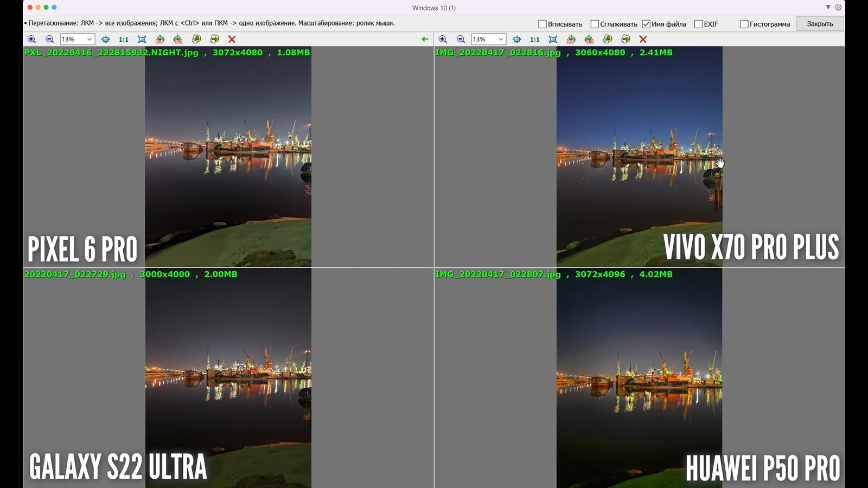Zoom out on the left pane toolbar
The image size is (868, 488).
pyautogui.click(x=49, y=39)
